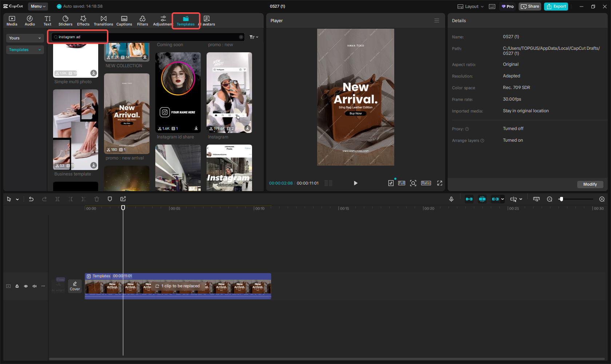Open the CapCut Menu

tap(38, 6)
